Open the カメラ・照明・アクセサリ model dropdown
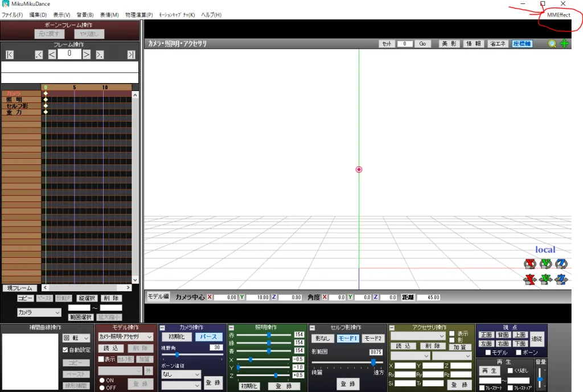 pos(125,337)
